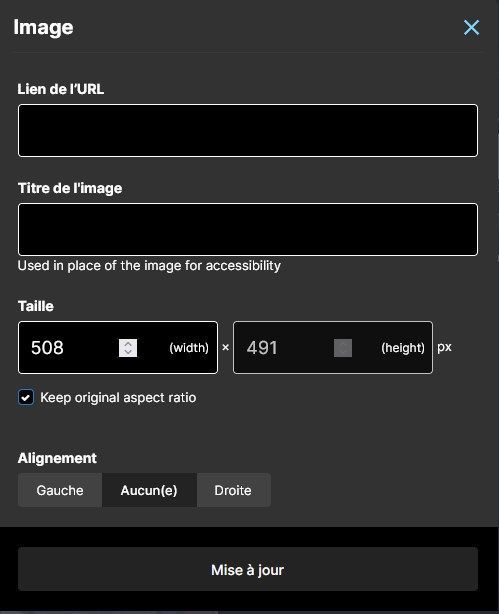Click the width stepper down arrow
Viewport: 499px width, 614px height.
point(128,352)
